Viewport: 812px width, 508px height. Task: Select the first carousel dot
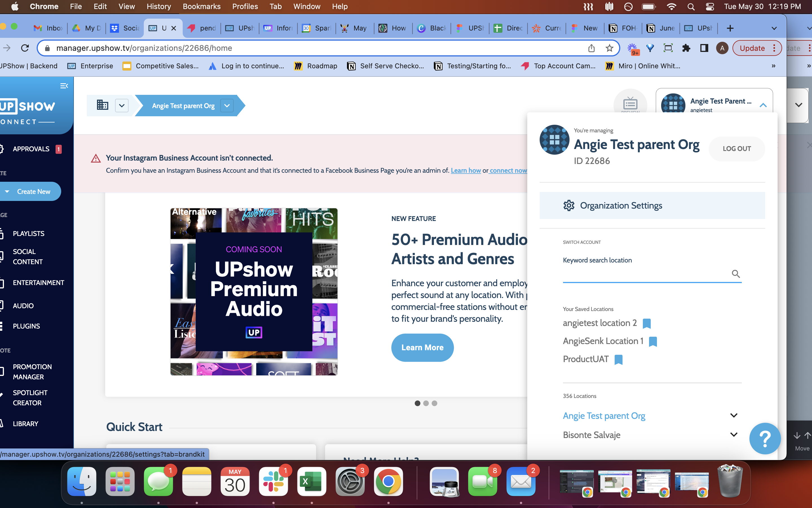click(417, 403)
